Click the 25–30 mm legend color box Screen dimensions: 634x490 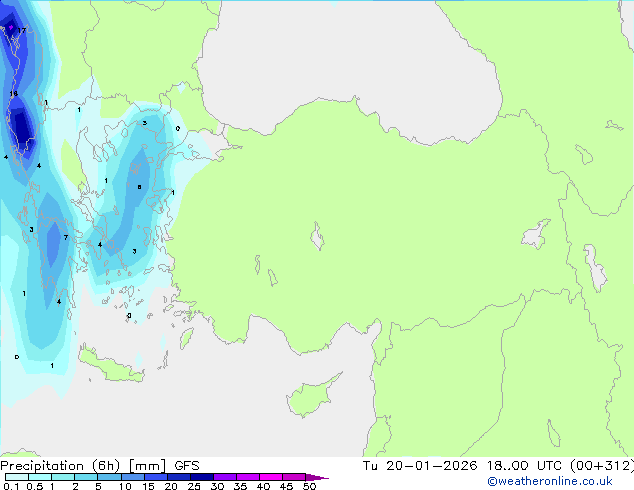pyautogui.click(x=201, y=477)
